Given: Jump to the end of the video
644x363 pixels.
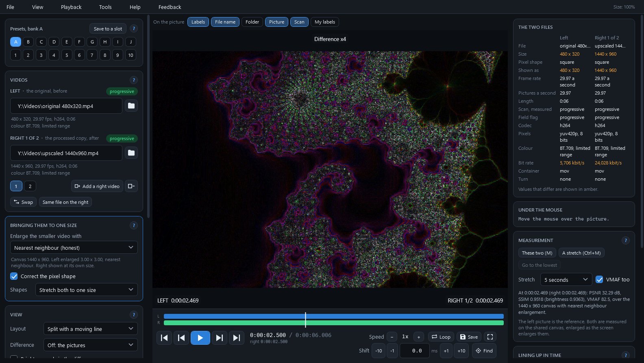Looking at the screenshot, I should coord(236,338).
